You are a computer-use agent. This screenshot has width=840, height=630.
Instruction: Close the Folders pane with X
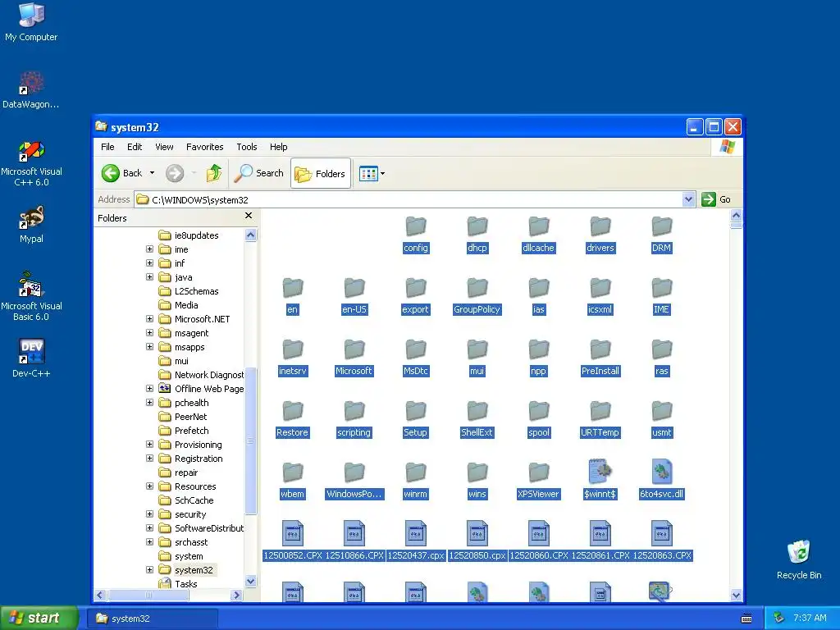(x=248, y=216)
